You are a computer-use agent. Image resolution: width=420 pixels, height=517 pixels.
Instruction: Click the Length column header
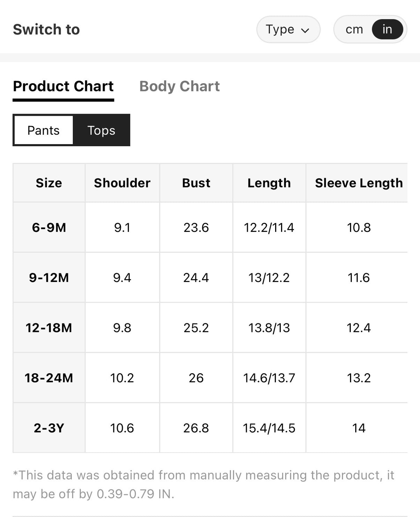click(x=269, y=183)
